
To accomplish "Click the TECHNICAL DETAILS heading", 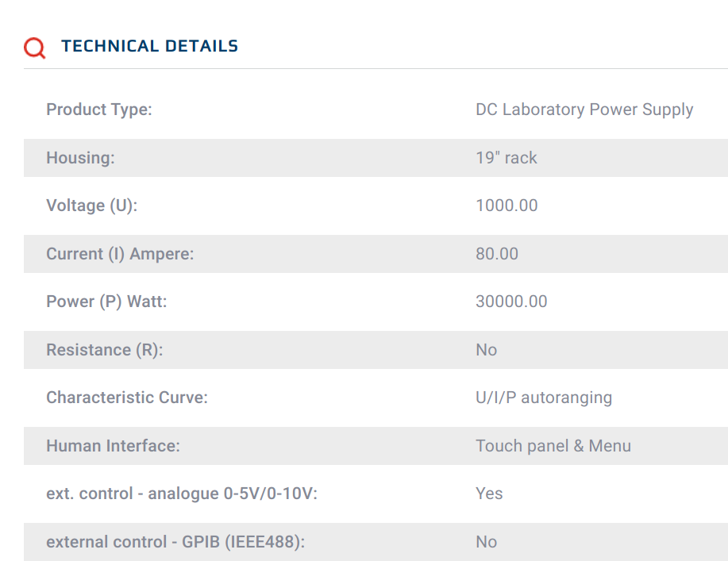I will pos(149,46).
